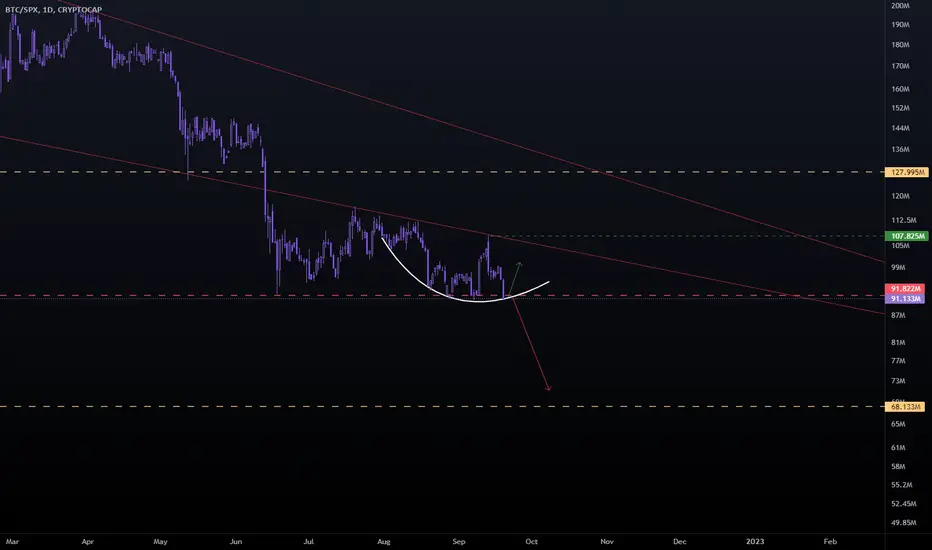This screenshot has width=932, height=550.
Task: Click the Aug label on time axis
Action: point(384,542)
